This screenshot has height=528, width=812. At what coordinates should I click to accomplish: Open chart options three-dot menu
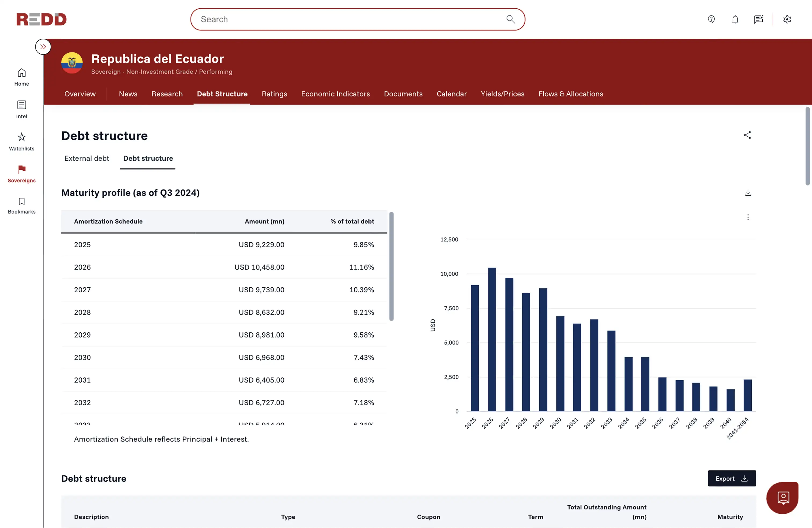pyautogui.click(x=748, y=217)
